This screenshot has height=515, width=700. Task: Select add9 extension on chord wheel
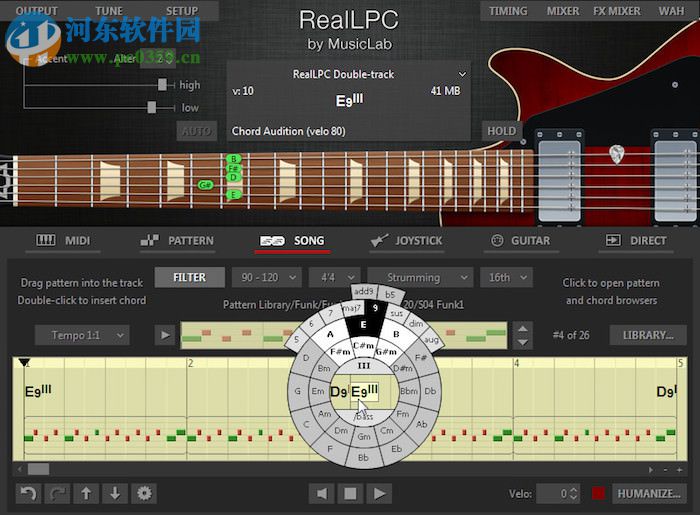click(x=364, y=291)
